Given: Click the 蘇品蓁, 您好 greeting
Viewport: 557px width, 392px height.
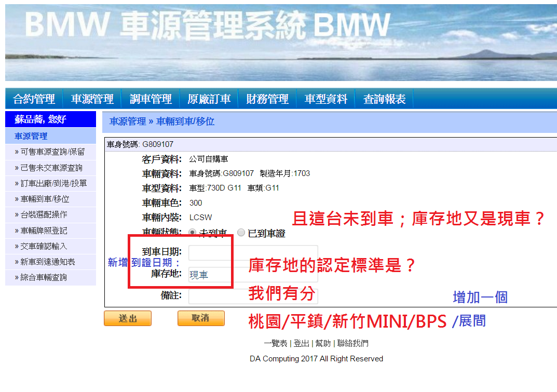Looking at the screenshot, I should 40,119.
